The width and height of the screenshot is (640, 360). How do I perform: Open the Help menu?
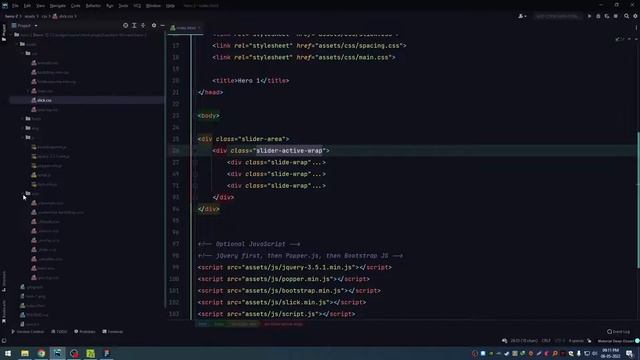pyautogui.click(x=170, y=6)
